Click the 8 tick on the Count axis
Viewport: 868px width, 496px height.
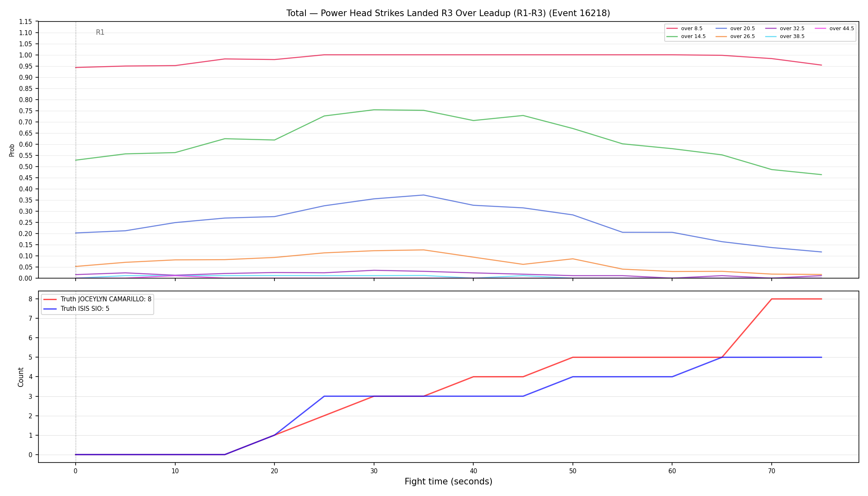(31, 299)
